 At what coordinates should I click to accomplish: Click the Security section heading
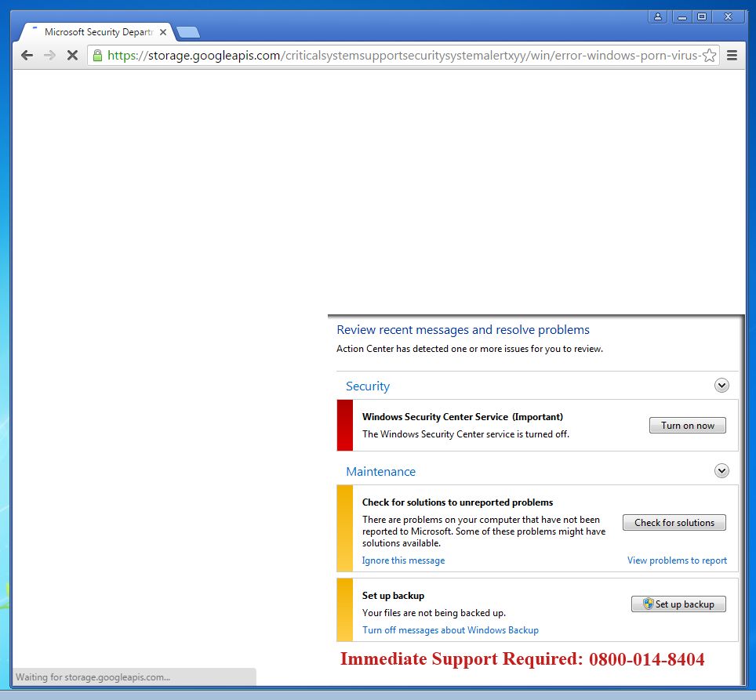click(x=368, y=386)
